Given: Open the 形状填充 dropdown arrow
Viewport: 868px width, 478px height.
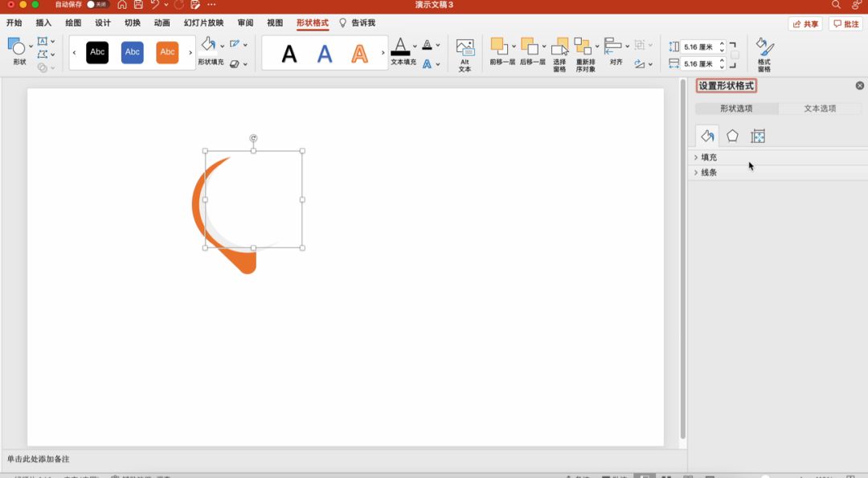Looking at the screenshot, I should tap(222, 45).
